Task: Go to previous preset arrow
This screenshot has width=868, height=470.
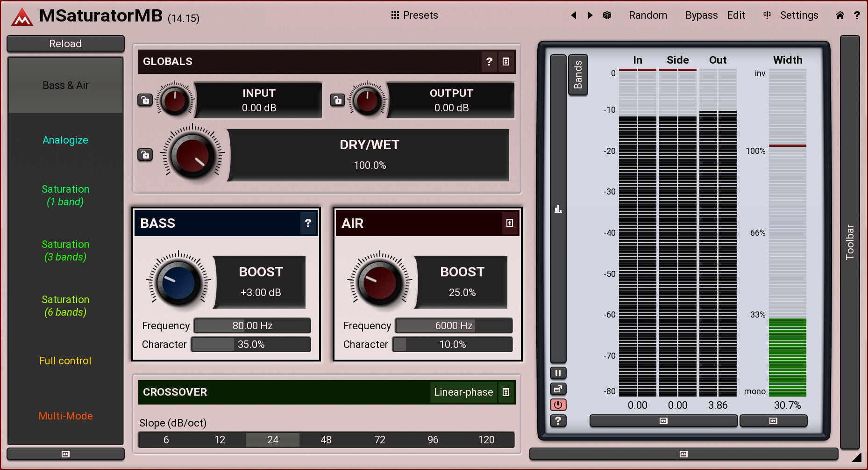Action: 574,15
